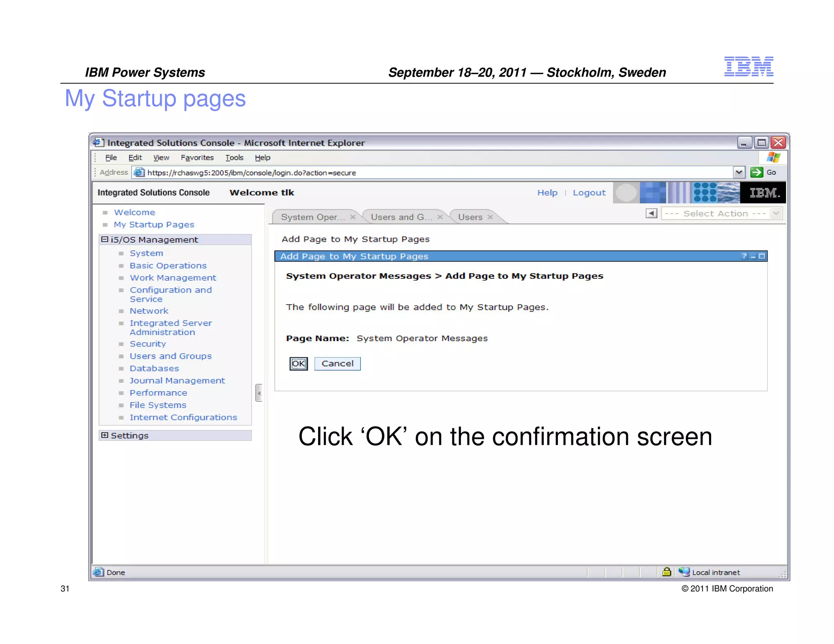The image size is (834, 644).
Task: Open the Select Action dropdown
Action: tap(721, 213)
